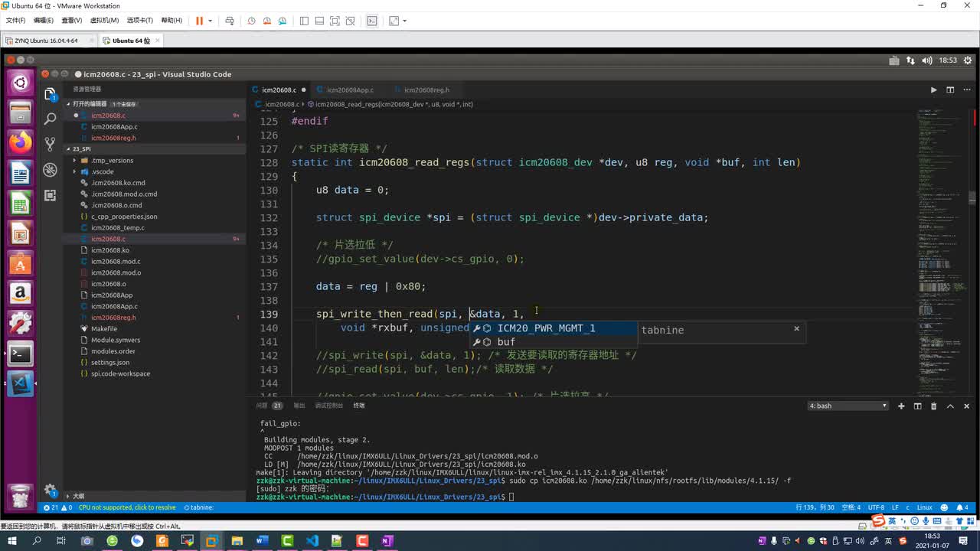Image resolution: width=980 pixels, height=551 pixels.
Task: Open the VS Code Manage gear icon
Action: tap(51, 490)
